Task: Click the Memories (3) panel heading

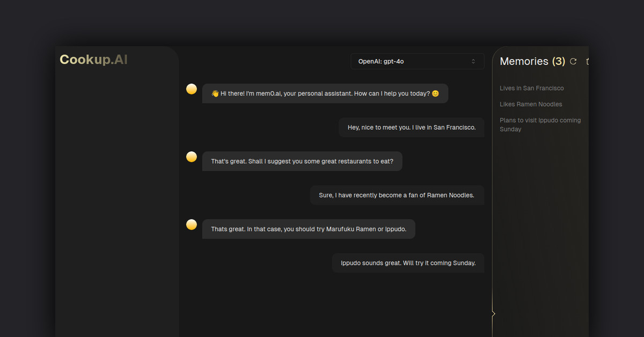Action: (x=532, y=62)
